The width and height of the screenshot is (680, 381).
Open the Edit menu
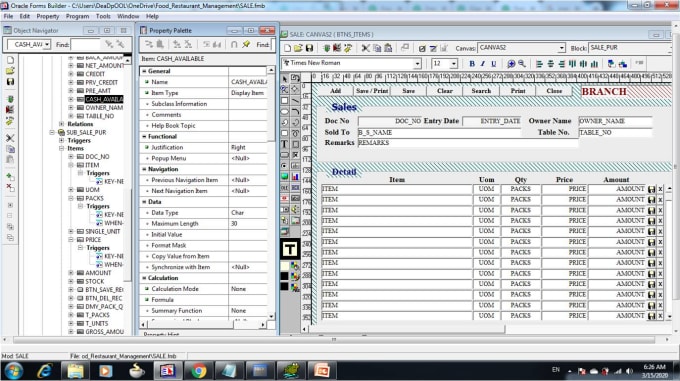[x=25, y=16]
